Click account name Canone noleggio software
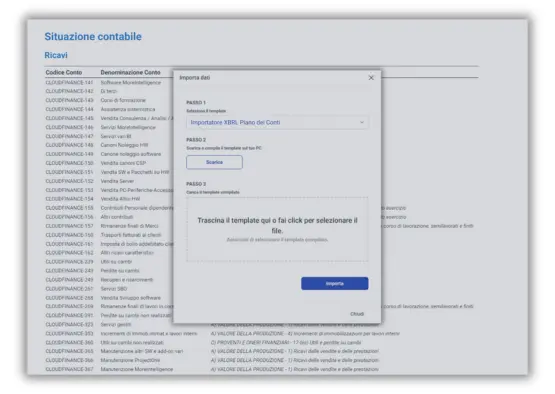This screenshot has height=394, width=555. click(131, 154)
